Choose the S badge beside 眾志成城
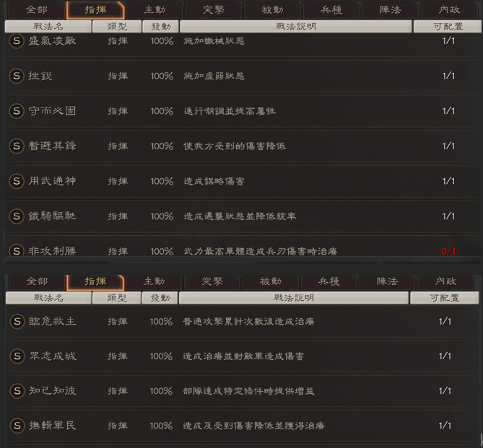 (x=16, y=356)
